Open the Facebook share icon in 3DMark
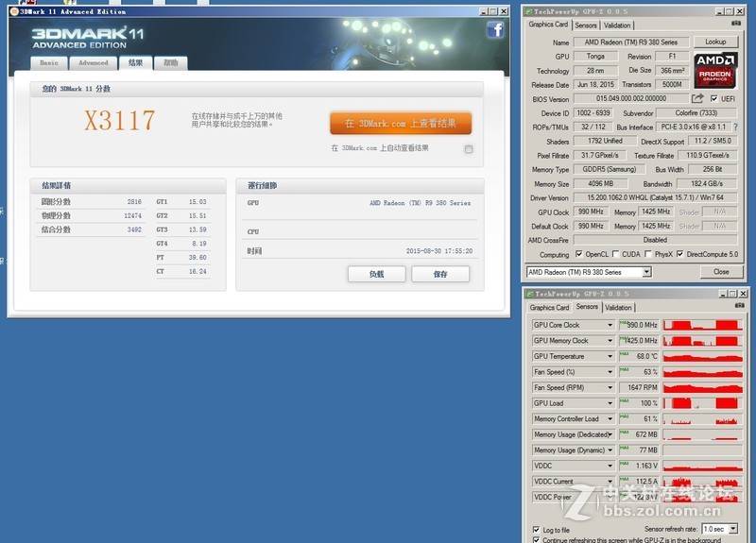 495,30
